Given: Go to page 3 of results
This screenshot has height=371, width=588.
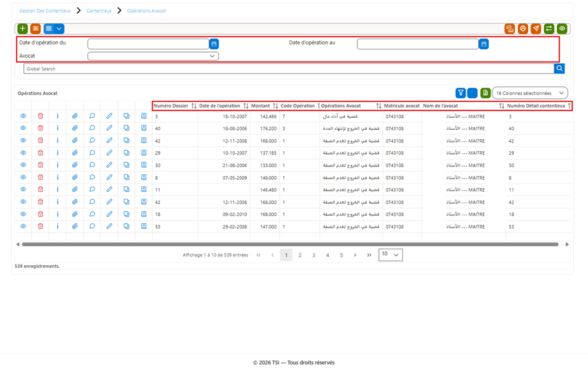Looking at the screenshot, I should pyautogui.click(x=314, y=255).
